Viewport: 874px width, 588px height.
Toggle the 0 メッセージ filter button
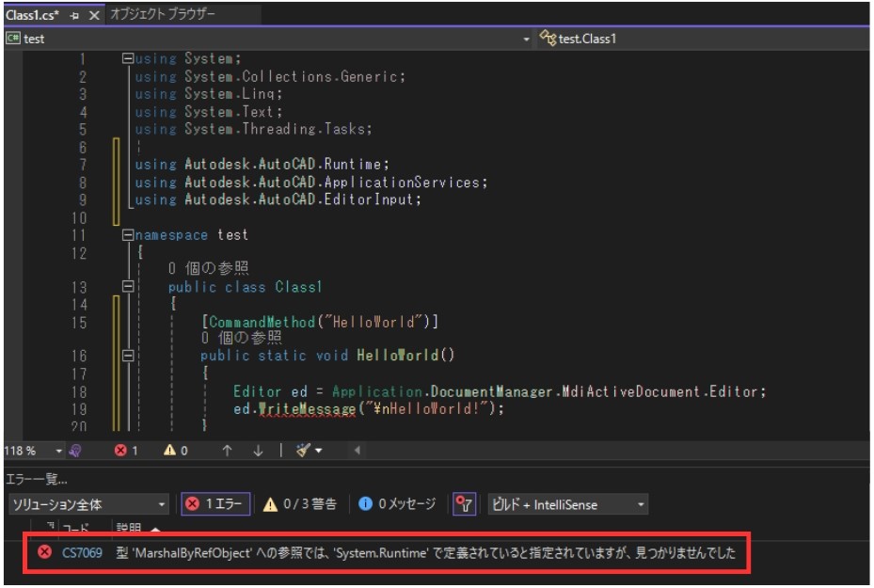[397, 504]
